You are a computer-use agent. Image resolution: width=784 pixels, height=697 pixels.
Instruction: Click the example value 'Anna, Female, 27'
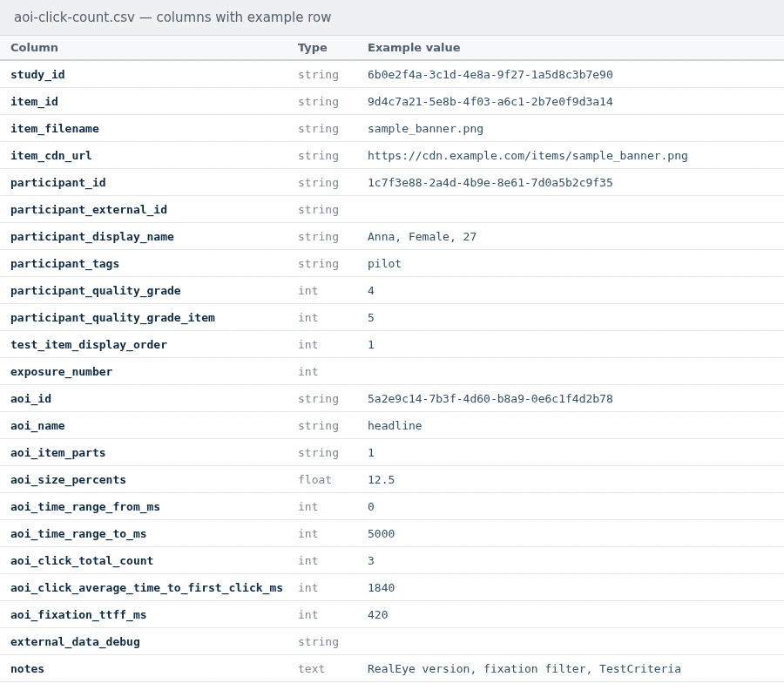(422, 236)
